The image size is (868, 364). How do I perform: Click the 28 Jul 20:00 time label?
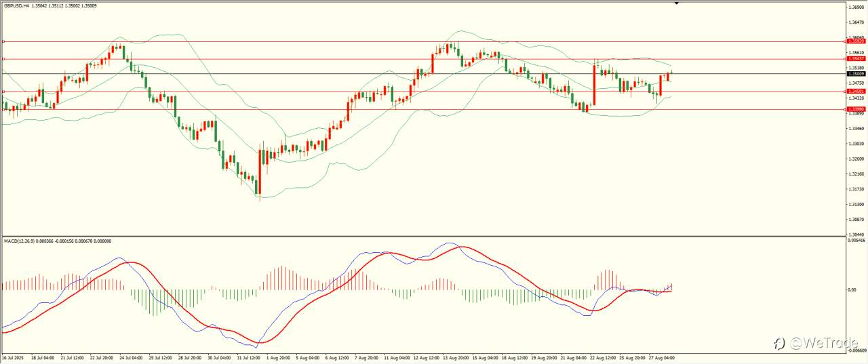(190, 357)
